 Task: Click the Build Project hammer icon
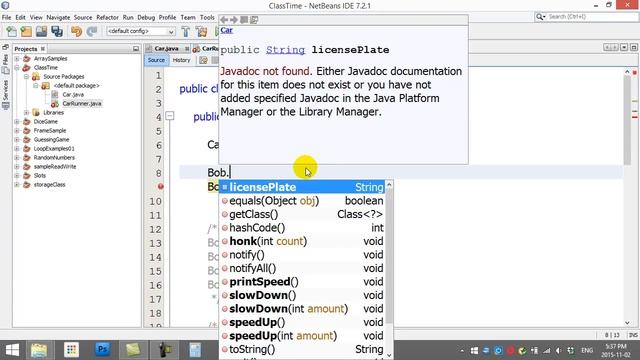tap(186, 31)
